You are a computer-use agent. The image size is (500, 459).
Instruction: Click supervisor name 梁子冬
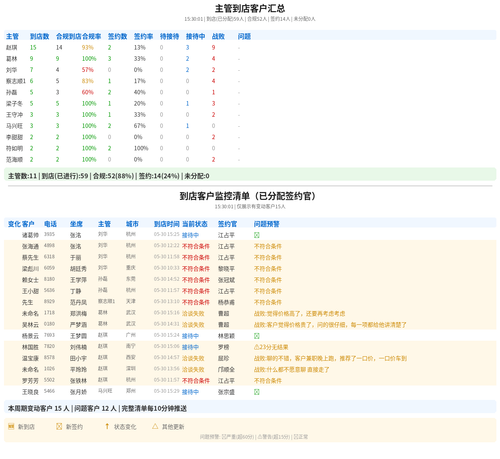14,103
